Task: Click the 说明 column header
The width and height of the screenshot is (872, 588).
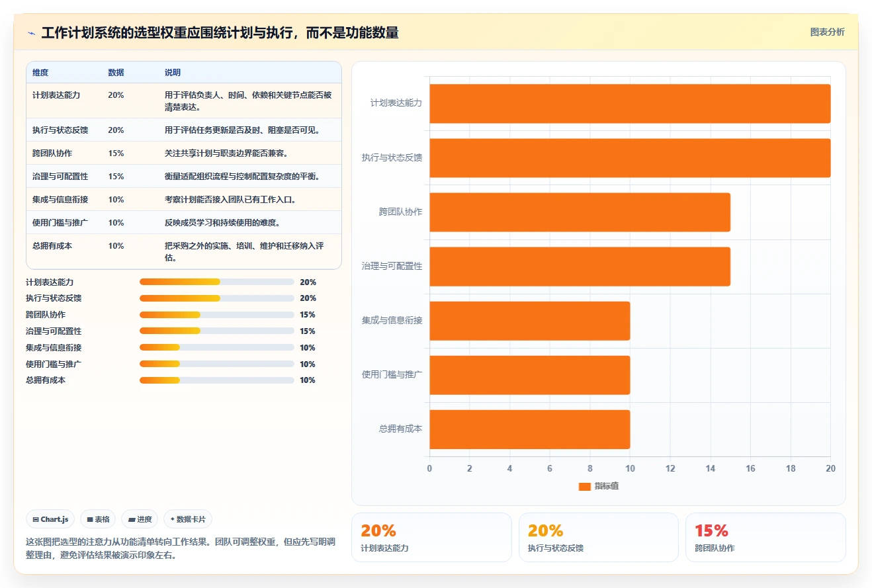Action: coord(173,73)
